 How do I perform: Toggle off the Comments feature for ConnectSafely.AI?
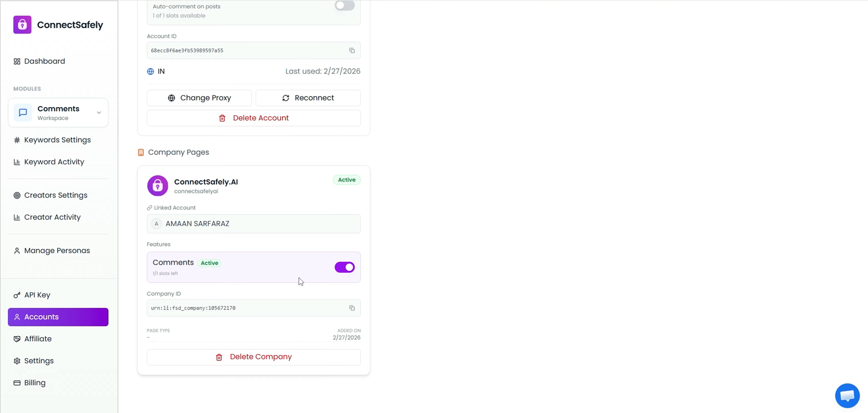pyautogui.click(x=344, y=267)
